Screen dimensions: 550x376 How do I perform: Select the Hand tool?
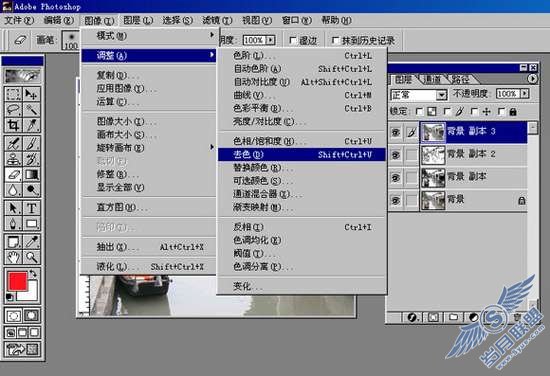(x=13, y=257)
